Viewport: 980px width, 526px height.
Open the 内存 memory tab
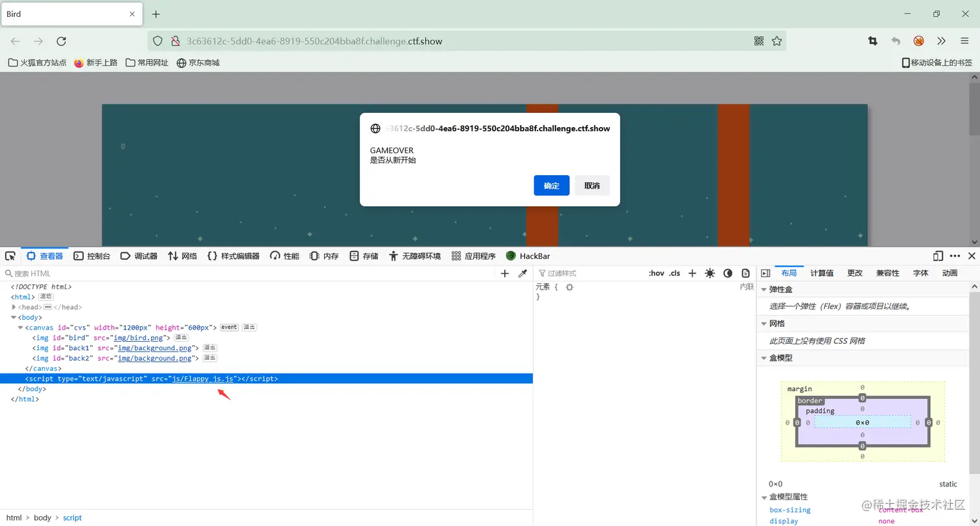[324, 256]
